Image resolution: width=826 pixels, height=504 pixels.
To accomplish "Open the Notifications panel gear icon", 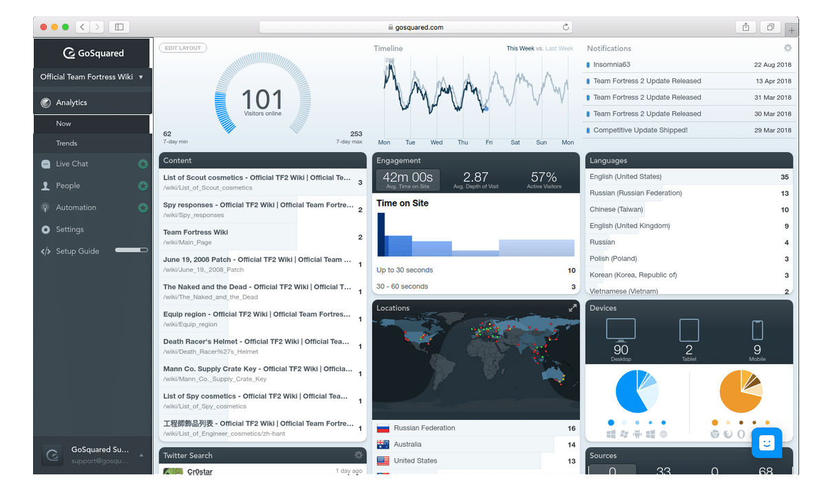I will [x=787, y=48].
